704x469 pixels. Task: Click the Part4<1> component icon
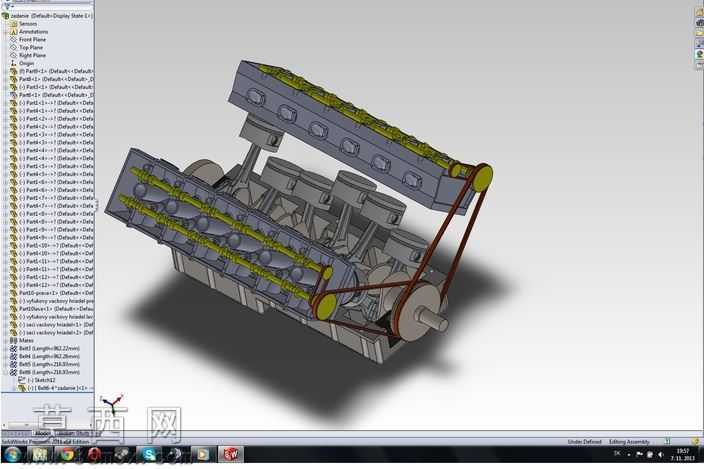tap(13, 111)
